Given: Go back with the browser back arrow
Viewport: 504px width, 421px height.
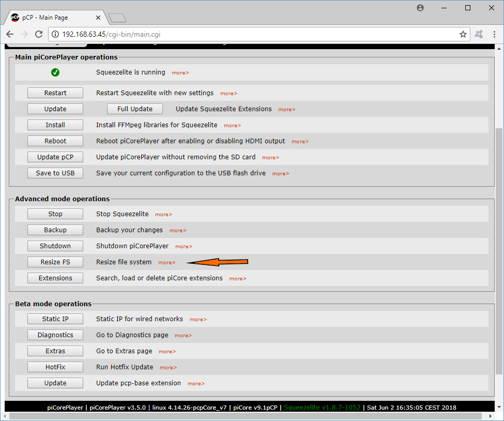Looking at the screenshot, I should click(10, 34).
